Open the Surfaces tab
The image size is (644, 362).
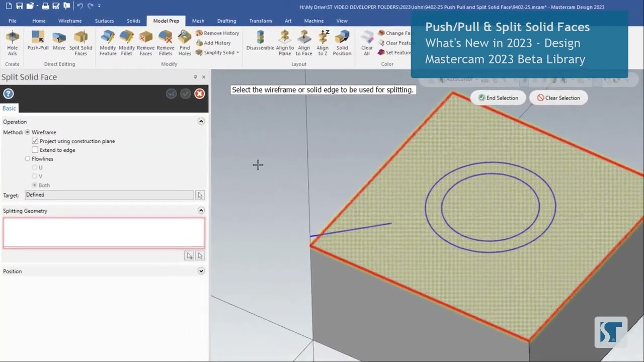coord(104,21)
